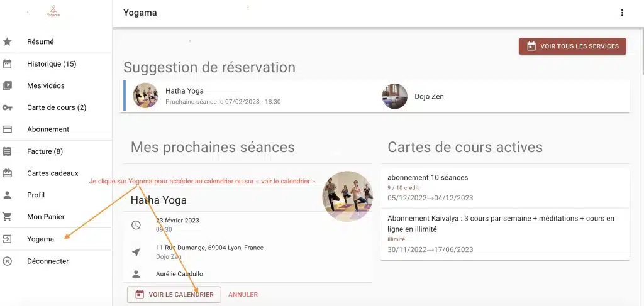Click the VOIR TOUS LES SERVICES button

coord(572,46)
